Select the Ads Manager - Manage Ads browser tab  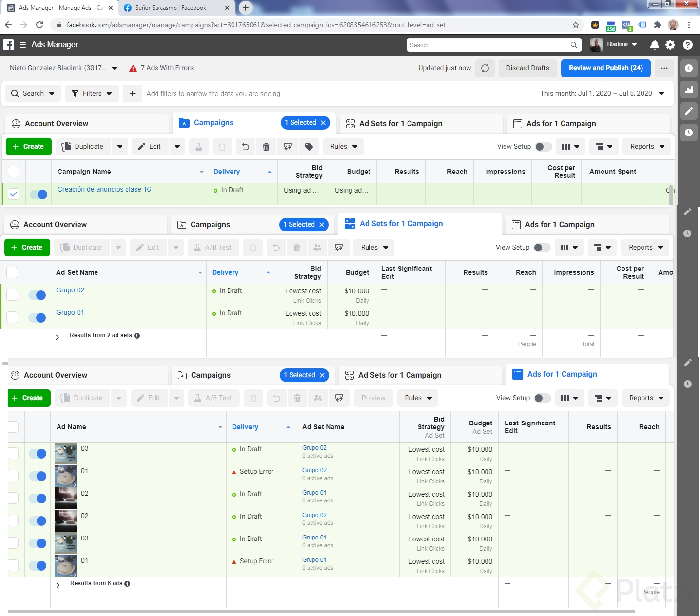[60, 8]
